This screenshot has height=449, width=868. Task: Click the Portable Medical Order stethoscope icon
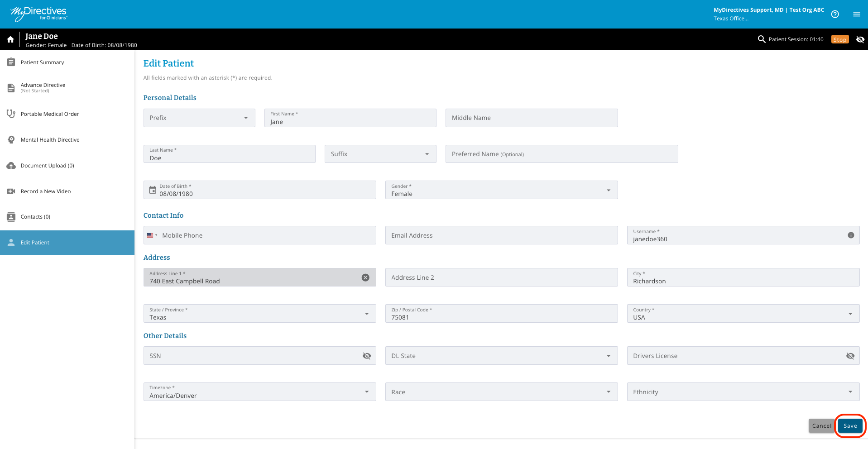point(11,114)
